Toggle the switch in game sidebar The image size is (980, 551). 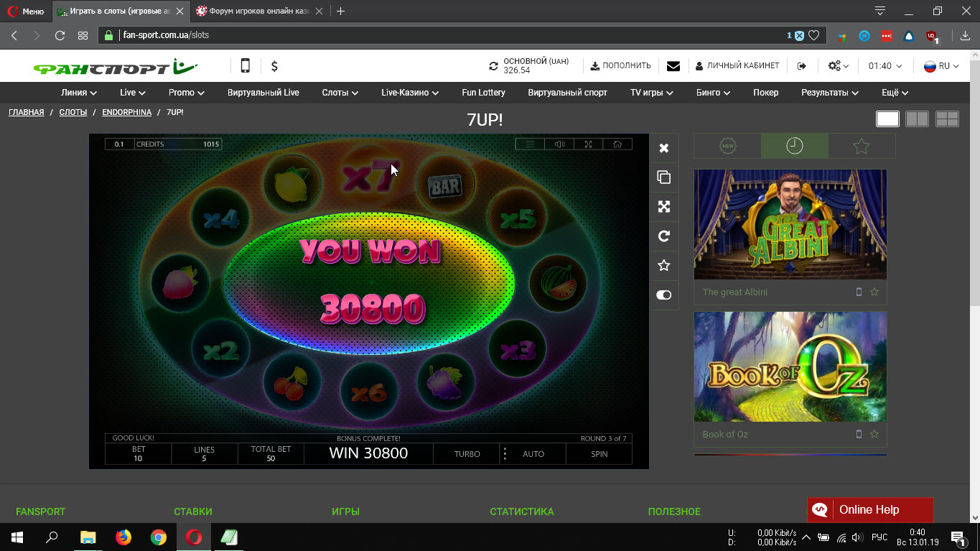click(x=664, y=295)
